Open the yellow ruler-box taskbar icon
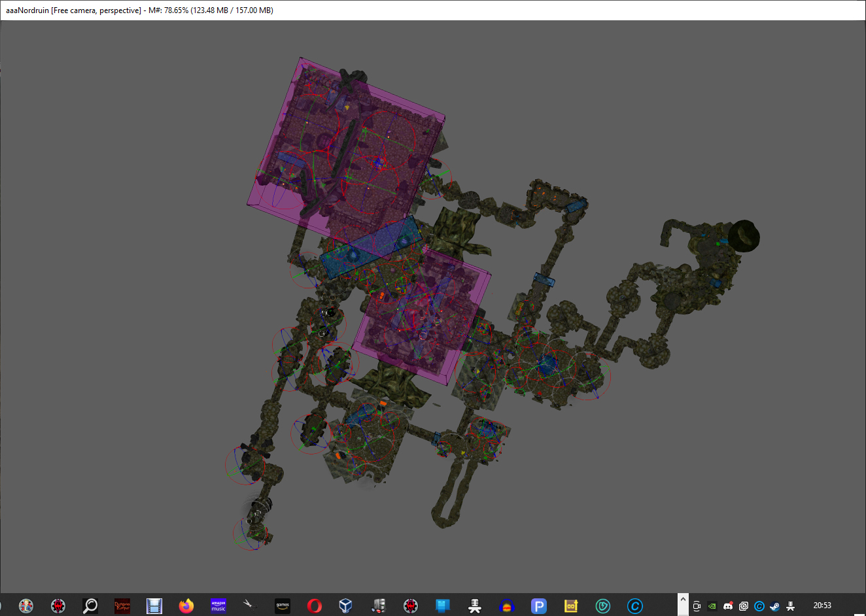This screenshot has width=866, height=616. tap(571, 606)
